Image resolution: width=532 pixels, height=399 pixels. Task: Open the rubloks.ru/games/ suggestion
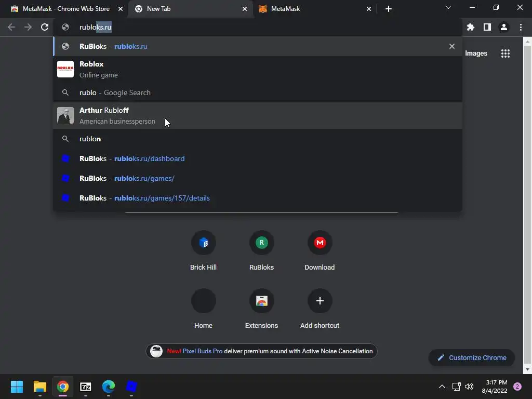[258, 178]
